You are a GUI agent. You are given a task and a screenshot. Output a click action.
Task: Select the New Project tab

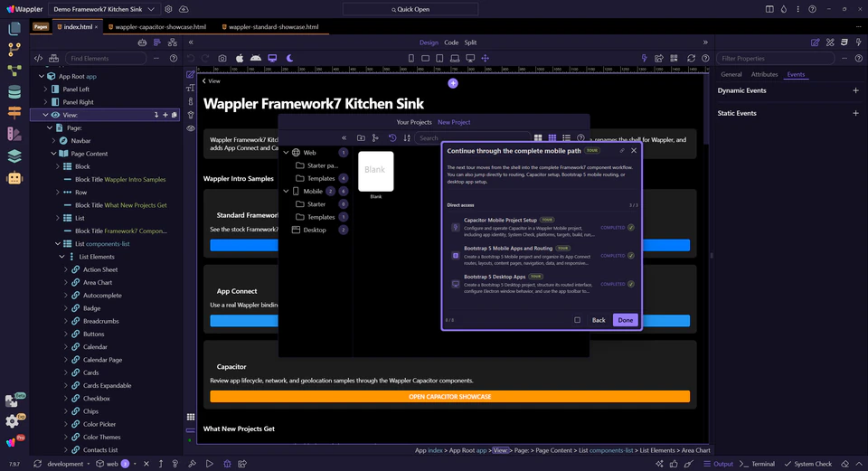coord(454,122)
